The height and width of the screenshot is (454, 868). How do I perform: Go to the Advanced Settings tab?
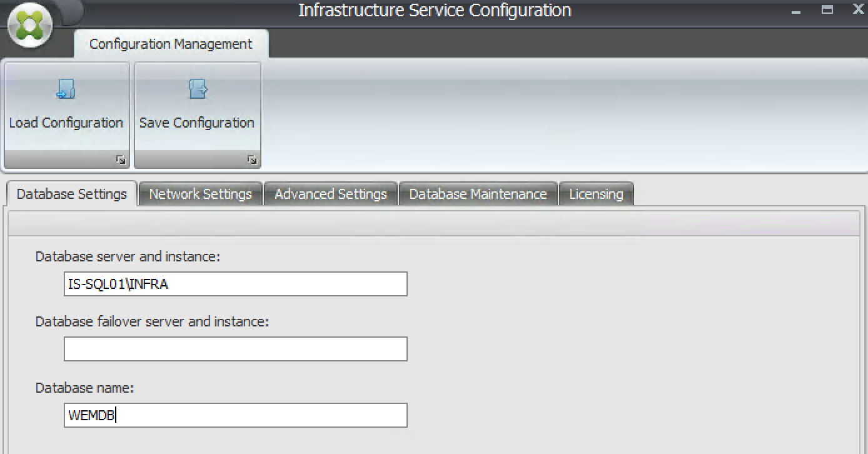coord(331,194)
